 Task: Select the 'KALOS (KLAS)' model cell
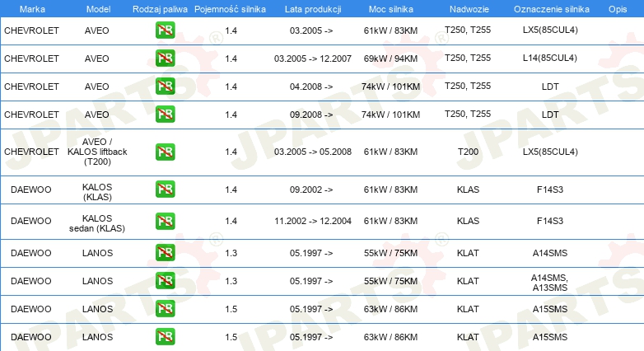(97, 192)
